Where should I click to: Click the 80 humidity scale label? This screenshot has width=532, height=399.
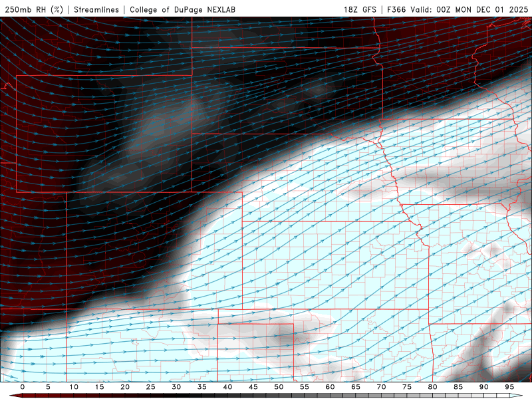coord(433,387)
